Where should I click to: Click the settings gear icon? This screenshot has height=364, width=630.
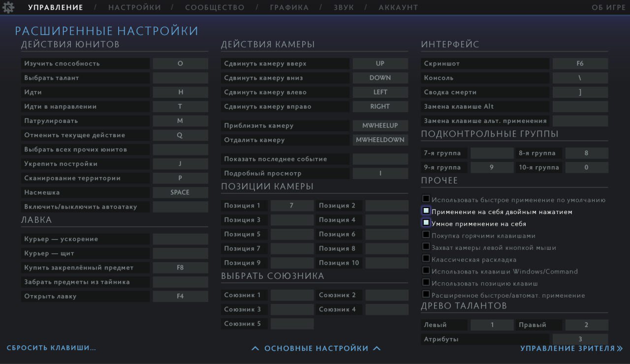pos(8,7)
